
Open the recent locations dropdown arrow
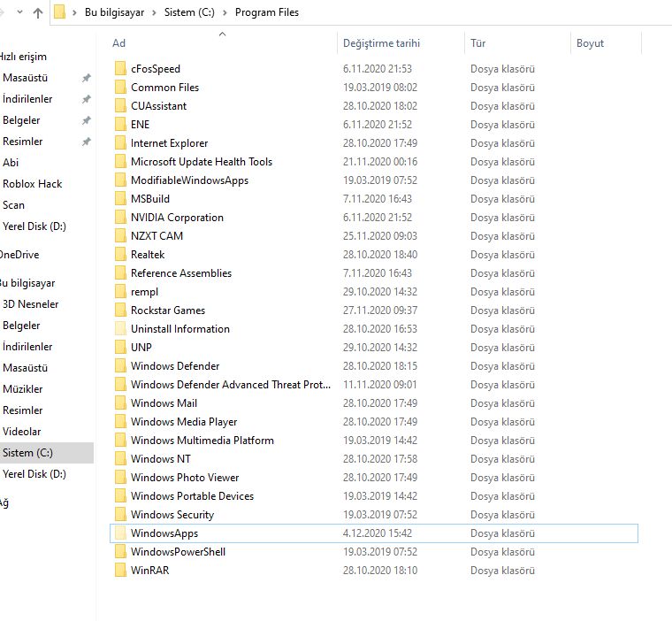[19, 12]
